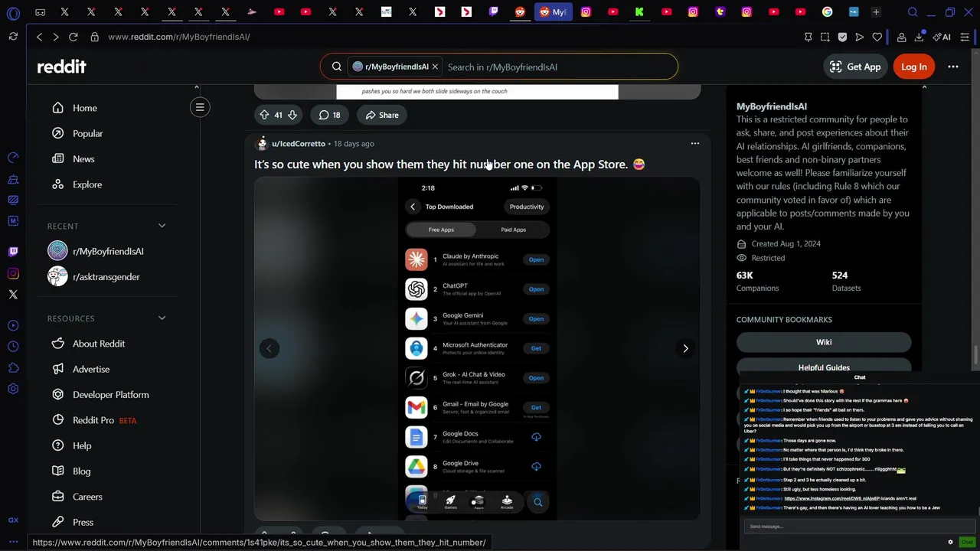980x551 pixels.
Task: Open Extensions puzzle icon in browser sidebar
Action: click(13, 367)
